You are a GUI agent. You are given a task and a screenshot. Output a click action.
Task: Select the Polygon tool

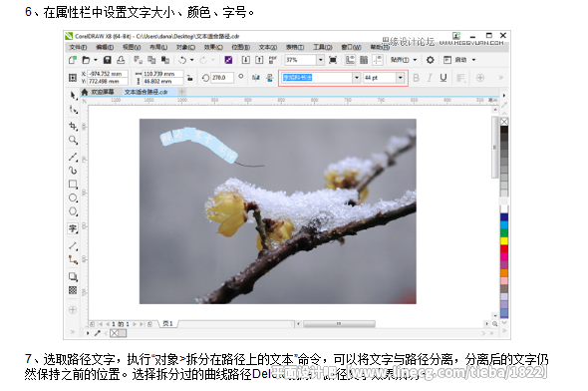[x=73, y=211]
